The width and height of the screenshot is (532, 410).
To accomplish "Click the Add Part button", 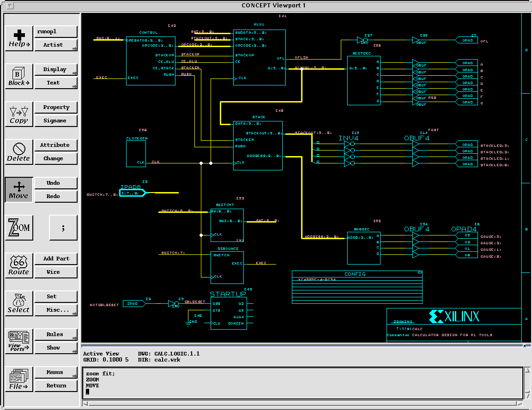I will 55,259.
